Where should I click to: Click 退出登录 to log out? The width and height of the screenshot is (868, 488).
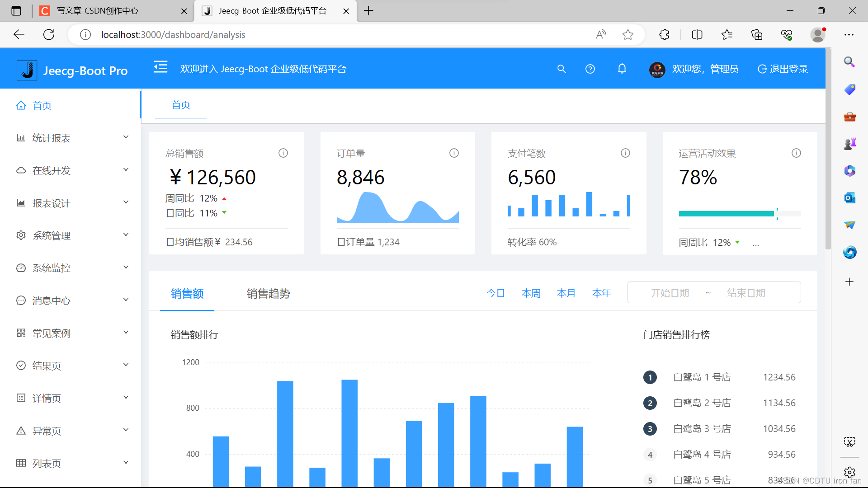pos(783,69)
